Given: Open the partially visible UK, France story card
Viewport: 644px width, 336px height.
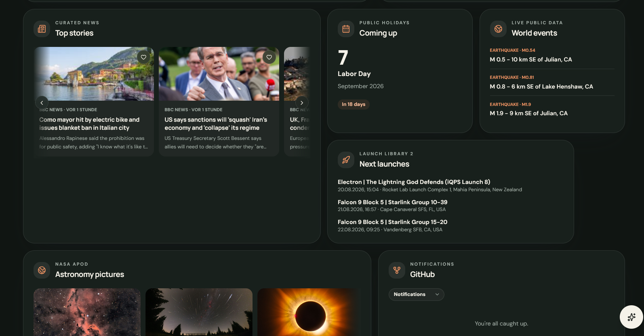Looking at the screenshot, I should [297, 101].
